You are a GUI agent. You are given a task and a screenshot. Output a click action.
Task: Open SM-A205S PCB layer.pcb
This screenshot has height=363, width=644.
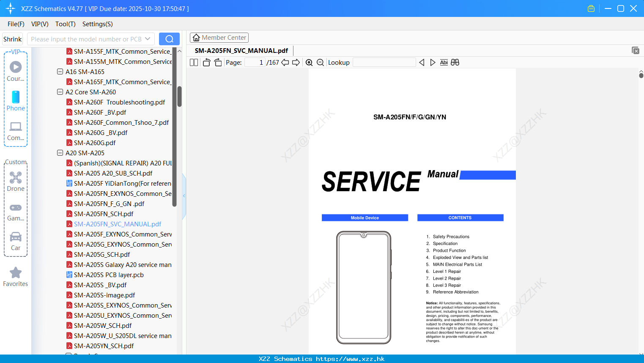click(109, 275)
